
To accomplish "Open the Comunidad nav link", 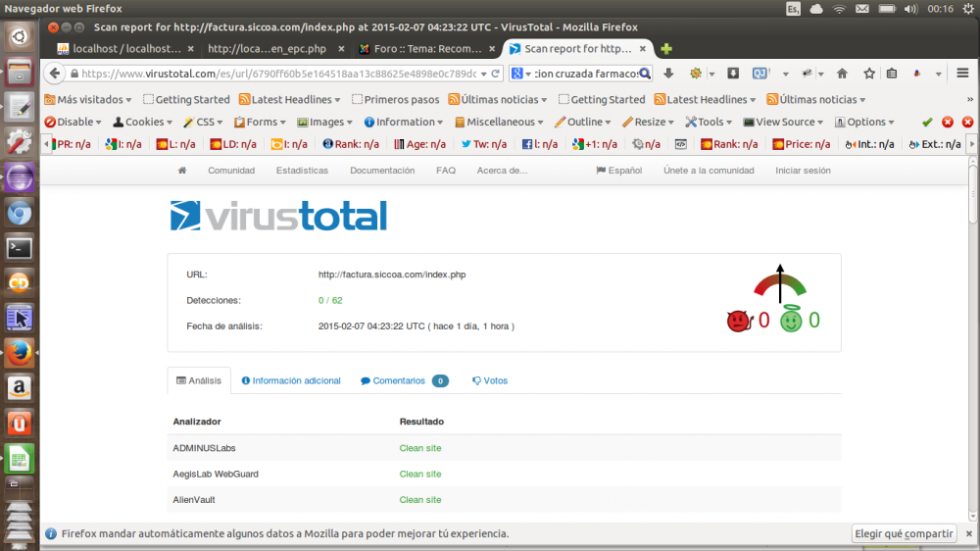I will click(x=231, y=171).
